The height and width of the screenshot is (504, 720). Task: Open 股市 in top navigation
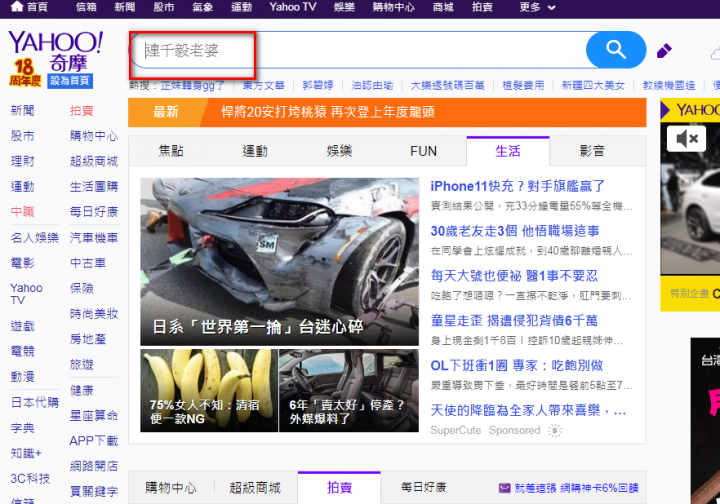pyautogui.click(x=163, y=7)
